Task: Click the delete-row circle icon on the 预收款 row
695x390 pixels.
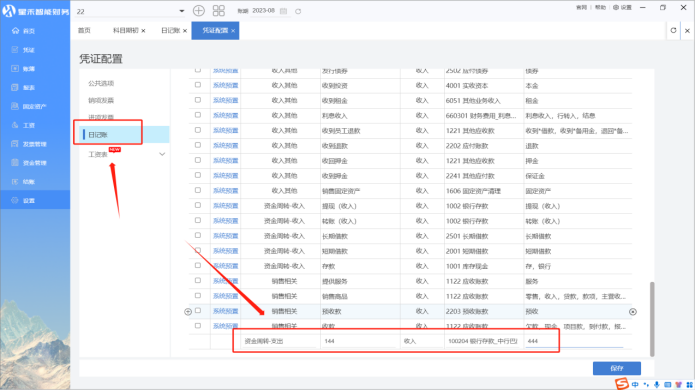Action: (x=633, y=312)
